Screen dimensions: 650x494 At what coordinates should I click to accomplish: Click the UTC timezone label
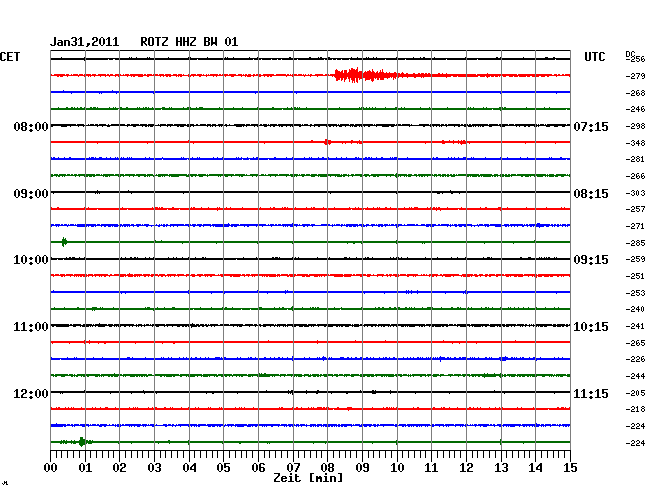594,57
